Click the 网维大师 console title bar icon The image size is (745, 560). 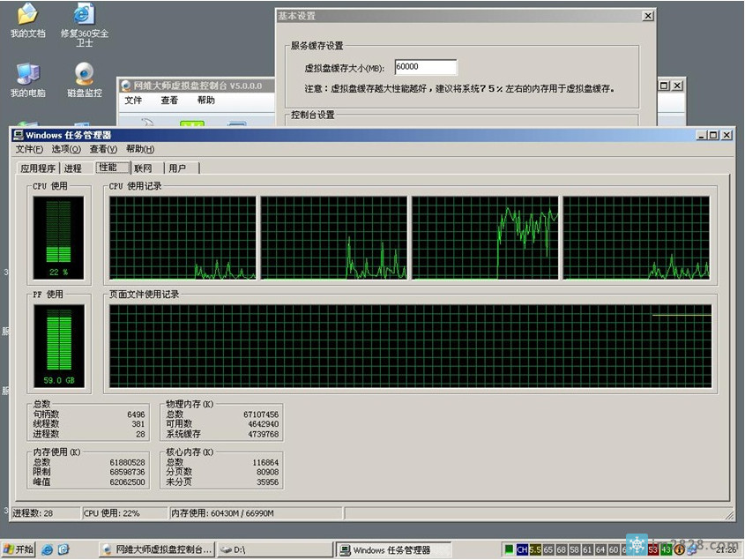(x=125, y=86)
